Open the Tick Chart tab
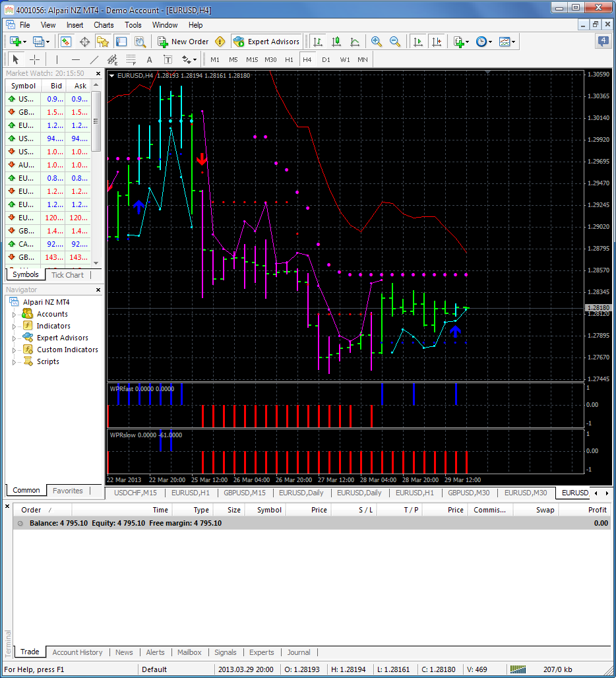The height and width of the screenshot is (678, 616). [x=67, y=274]
